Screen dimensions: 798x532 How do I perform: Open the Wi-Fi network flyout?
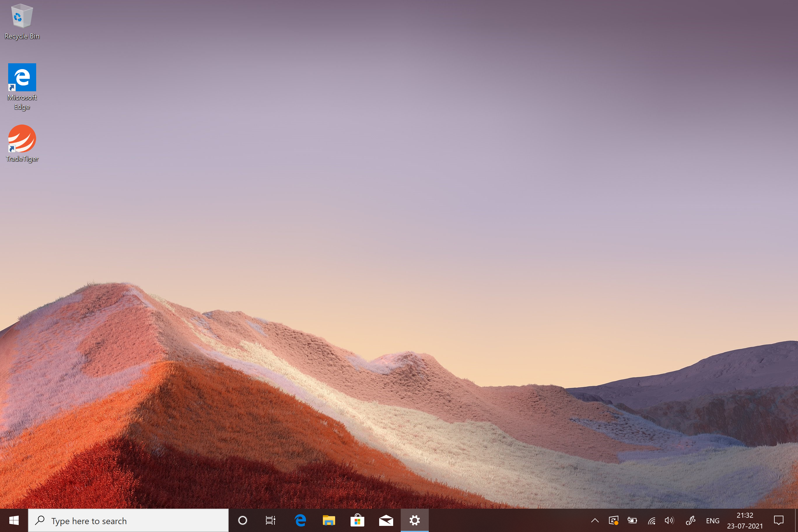pos(651,520)
